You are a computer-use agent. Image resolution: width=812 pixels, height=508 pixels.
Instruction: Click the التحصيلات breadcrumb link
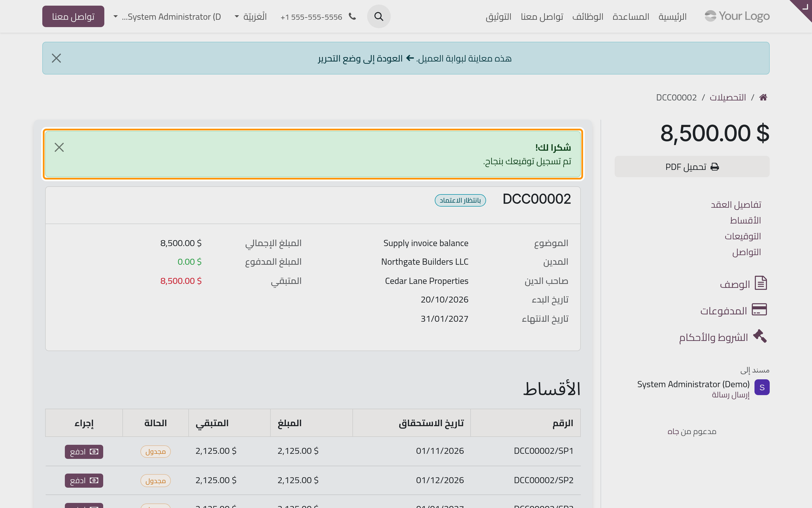[727, 97]
